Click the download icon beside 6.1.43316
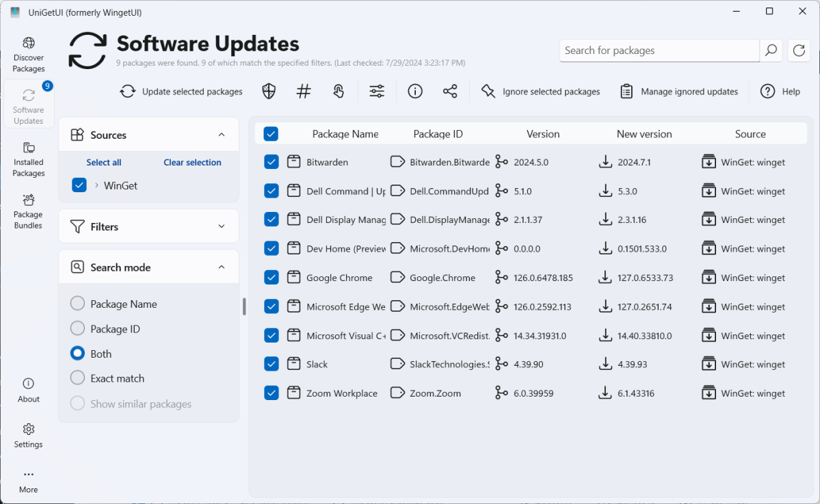The width and height of the screenshot is (820, 504). pos(605,393)
